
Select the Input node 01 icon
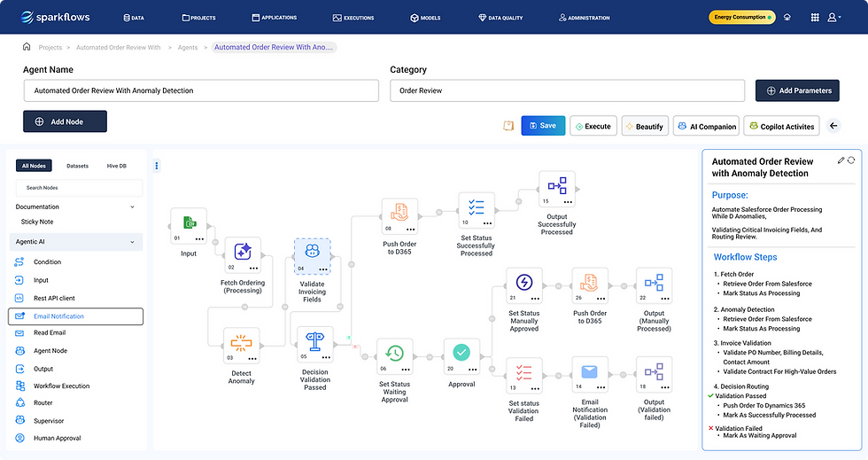point(189,225)
